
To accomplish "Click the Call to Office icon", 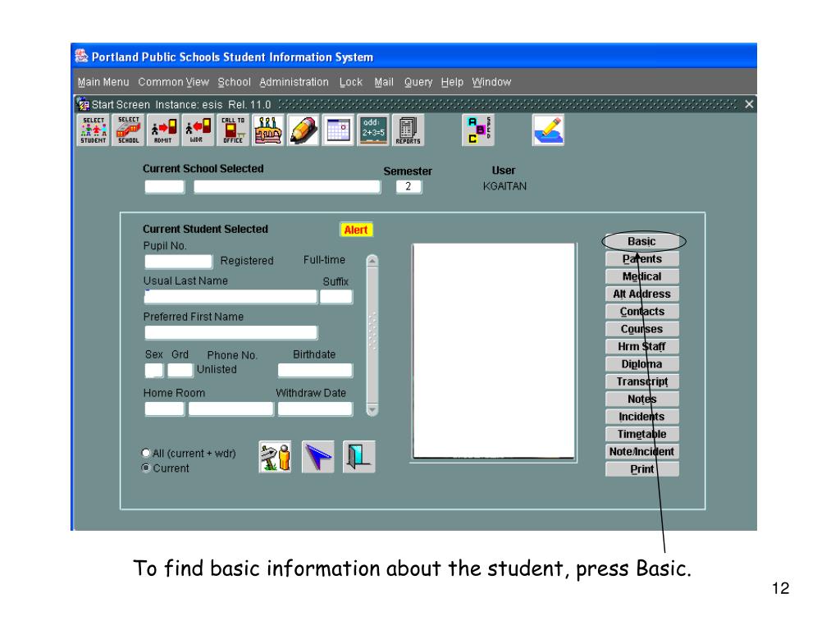I will point(233,130).
